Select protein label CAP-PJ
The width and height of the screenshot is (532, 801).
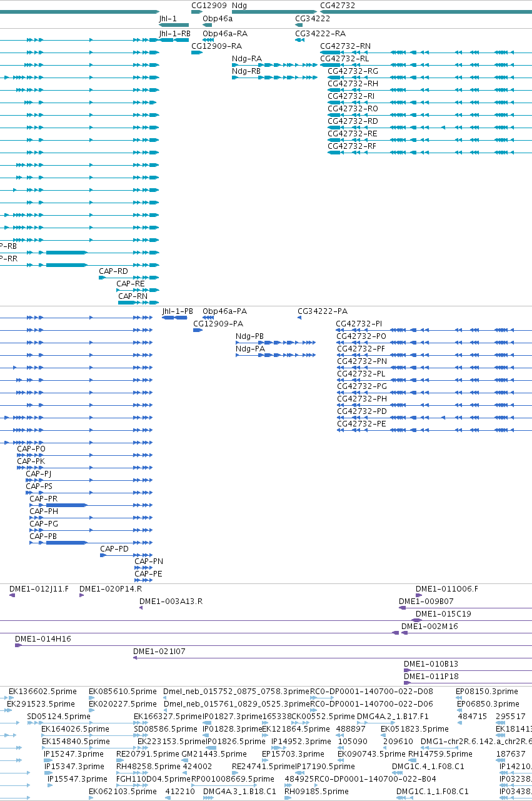pyautogui.click(x=39, y=473)
